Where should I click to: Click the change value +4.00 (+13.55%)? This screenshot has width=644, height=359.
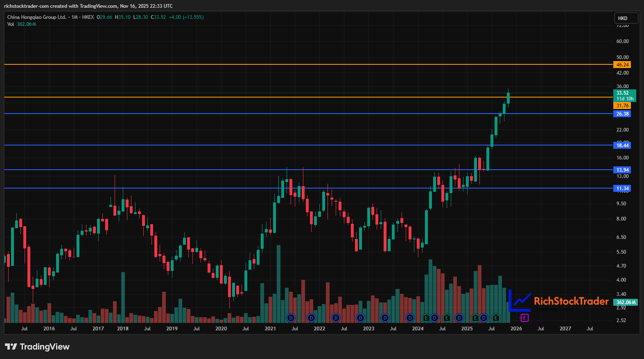click(x=186, y=17)
